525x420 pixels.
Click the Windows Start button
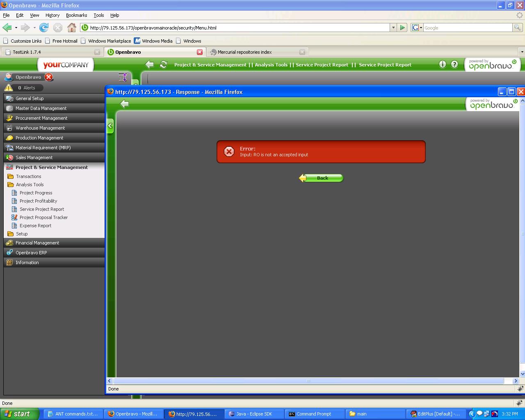click(20, 414)
